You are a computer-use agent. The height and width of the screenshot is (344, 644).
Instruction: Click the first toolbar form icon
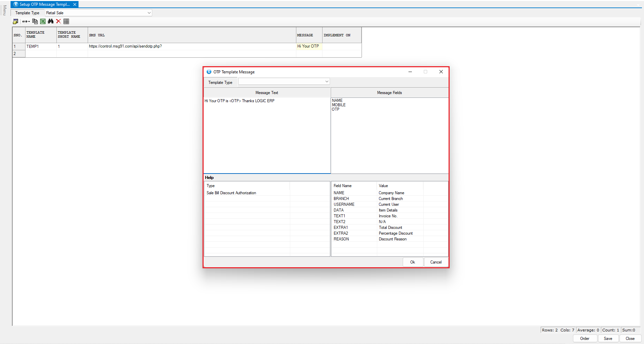[x=16, y=21]
